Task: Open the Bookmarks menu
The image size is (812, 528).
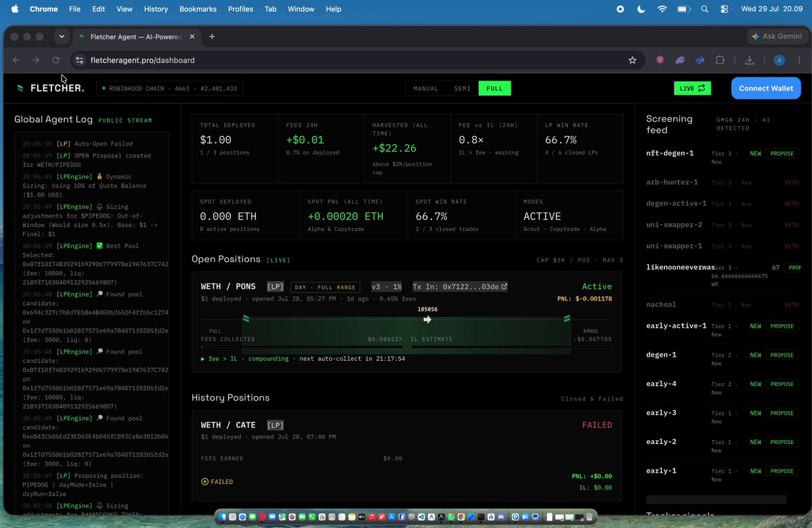Action: click(x=198, y=9)
